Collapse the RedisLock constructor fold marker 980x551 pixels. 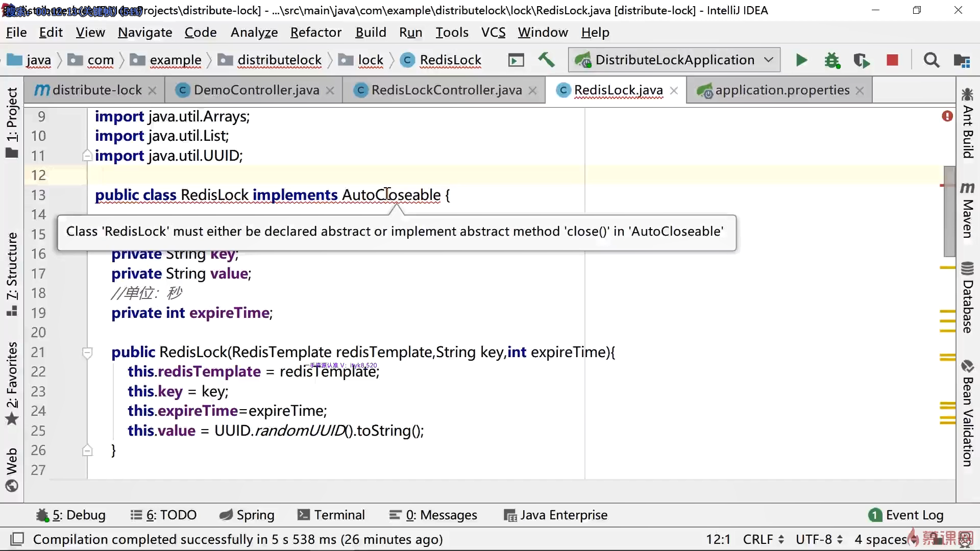tap(87, 352)
